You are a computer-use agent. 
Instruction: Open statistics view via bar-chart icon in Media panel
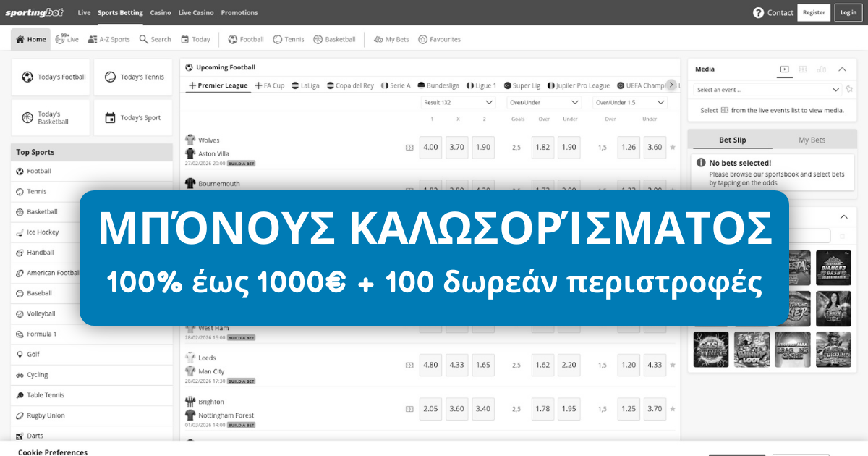pyautogui.click(x=820, y=69)
